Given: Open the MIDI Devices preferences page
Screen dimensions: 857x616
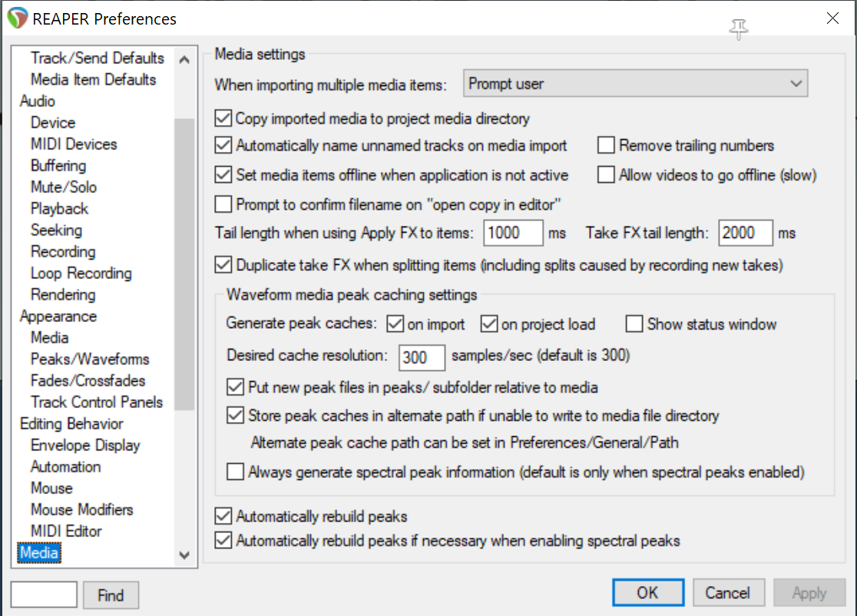Looking at the screenshot, I should tap(74, 144).
